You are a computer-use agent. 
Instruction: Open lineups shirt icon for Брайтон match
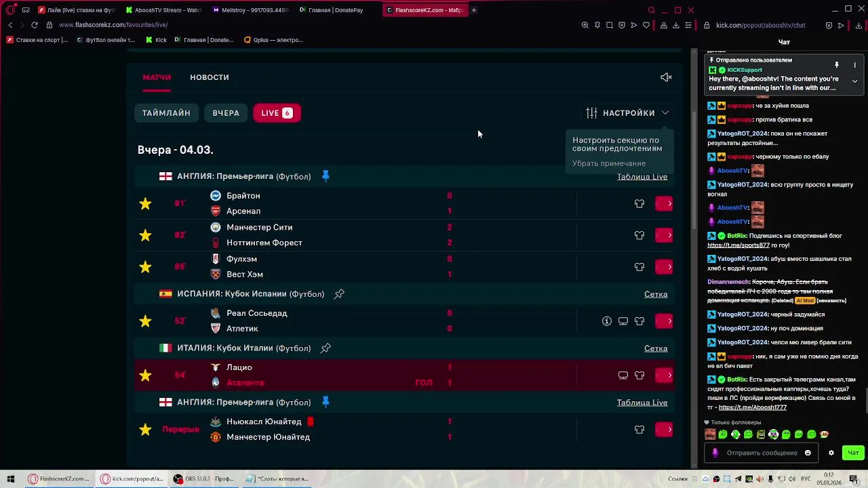pos(639,203)
